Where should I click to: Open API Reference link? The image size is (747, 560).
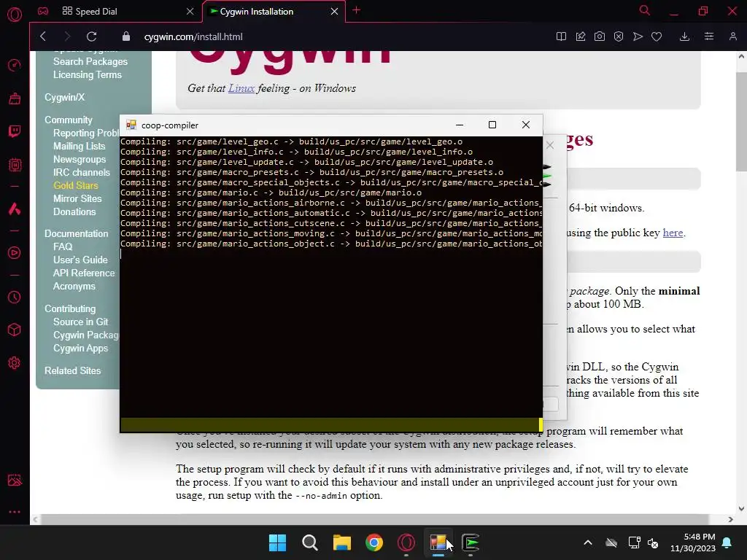pos(84,273)
